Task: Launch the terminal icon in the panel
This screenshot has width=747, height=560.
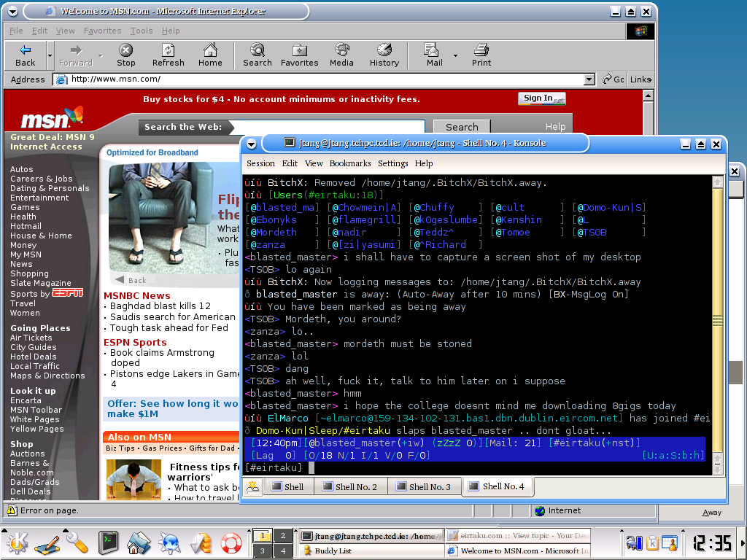Action: click(109, 543)
